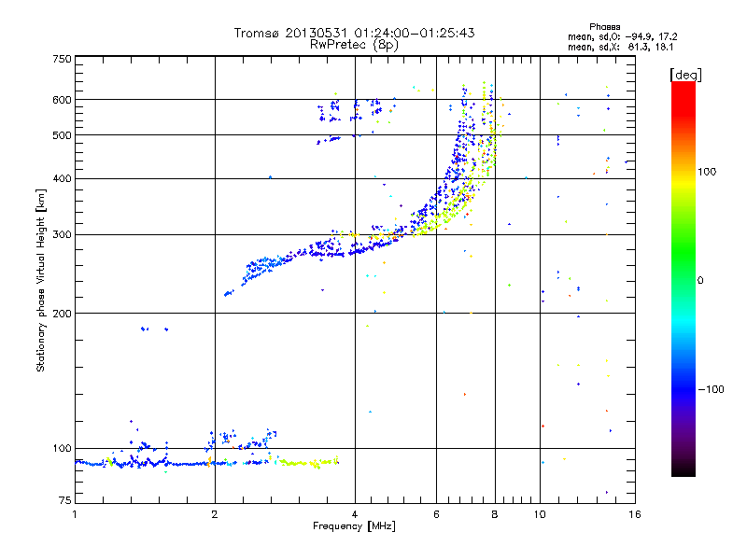Click the 'Phases' header text

pos(604,27)
